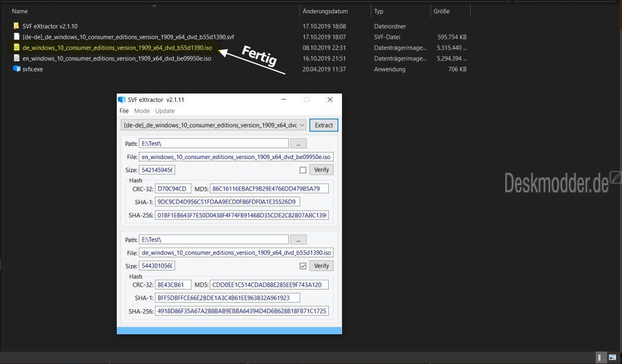Sort files by Name column header
This screenshot has height=364, width=622.
pos(20,11)
